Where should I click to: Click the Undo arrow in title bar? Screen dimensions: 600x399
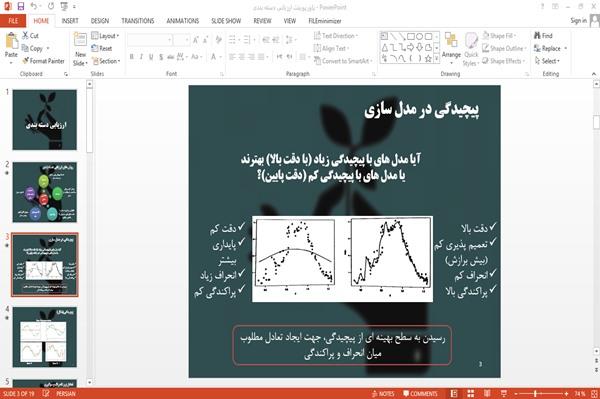(x=34, y=6)
